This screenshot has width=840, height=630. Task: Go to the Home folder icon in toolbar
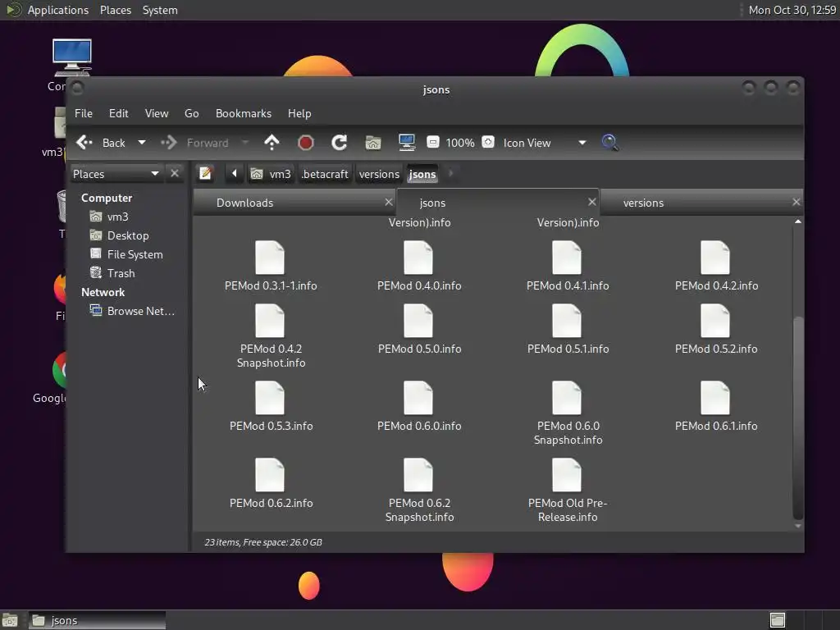(373, 143)
